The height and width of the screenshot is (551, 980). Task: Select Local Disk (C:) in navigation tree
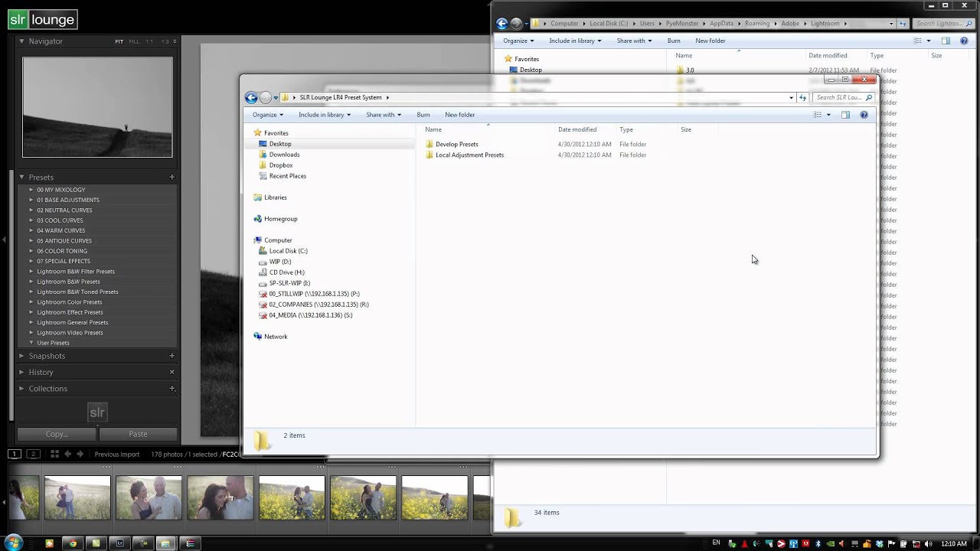click(x=288, y=251)
